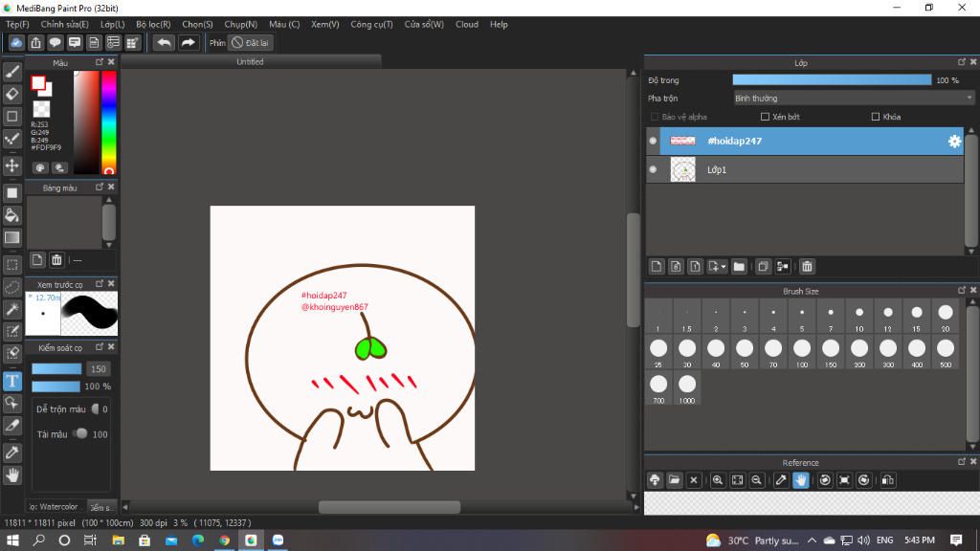Select Lớp1 layer row
This screenshot has width=980, height=551.
click(805, 169)
